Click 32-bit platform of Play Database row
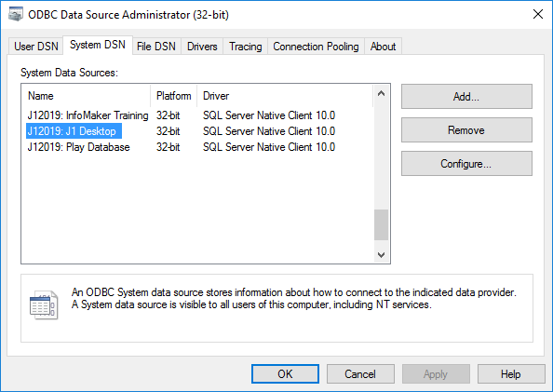The height and width of the screenshot is (392, 553). [x=169, y=147]
